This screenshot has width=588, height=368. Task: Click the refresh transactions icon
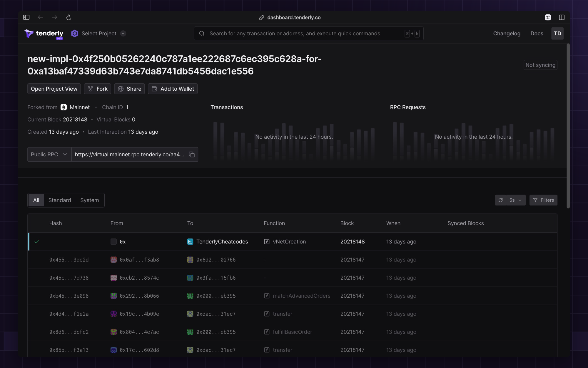pyautogui.click(x=501, y=200)
